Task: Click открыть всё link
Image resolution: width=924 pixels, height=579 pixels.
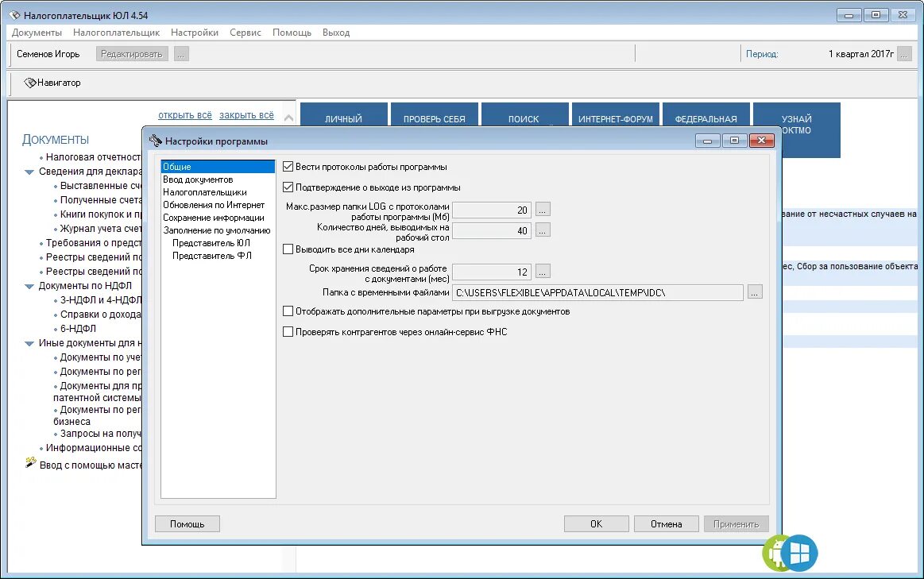Action: (185, 115)
